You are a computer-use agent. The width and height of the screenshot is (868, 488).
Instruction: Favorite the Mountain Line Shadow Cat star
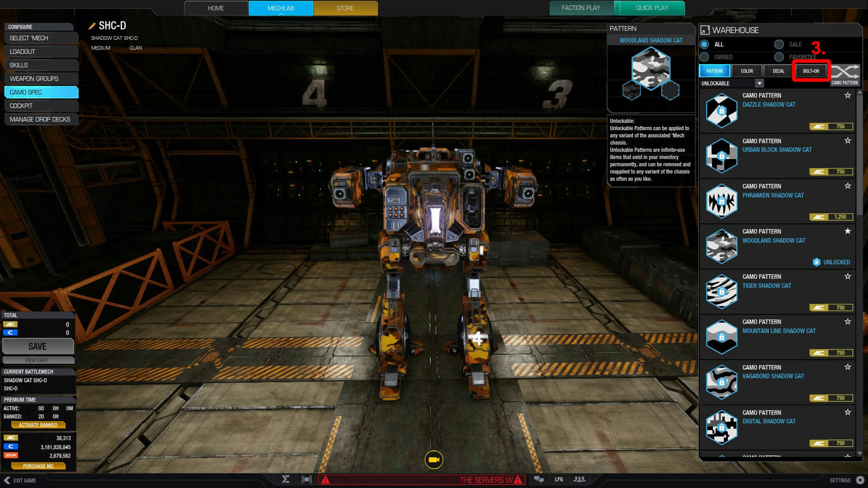(847, 322)
